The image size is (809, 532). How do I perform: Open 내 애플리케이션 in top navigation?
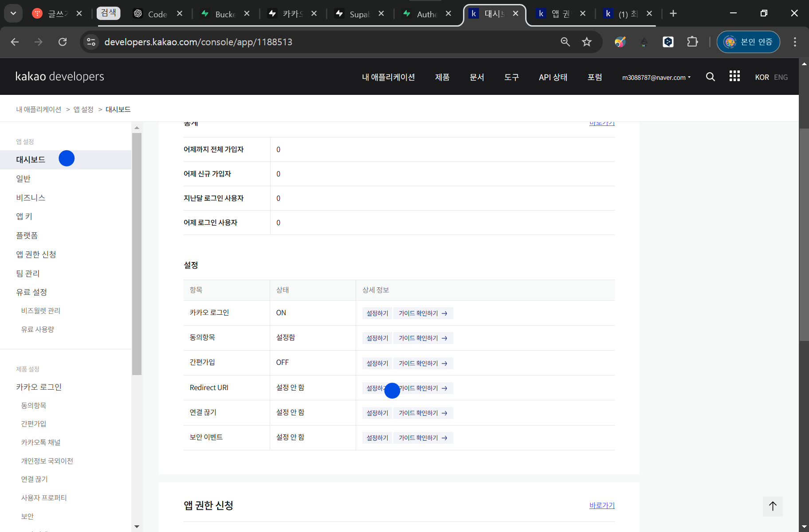tap(388, 77)
